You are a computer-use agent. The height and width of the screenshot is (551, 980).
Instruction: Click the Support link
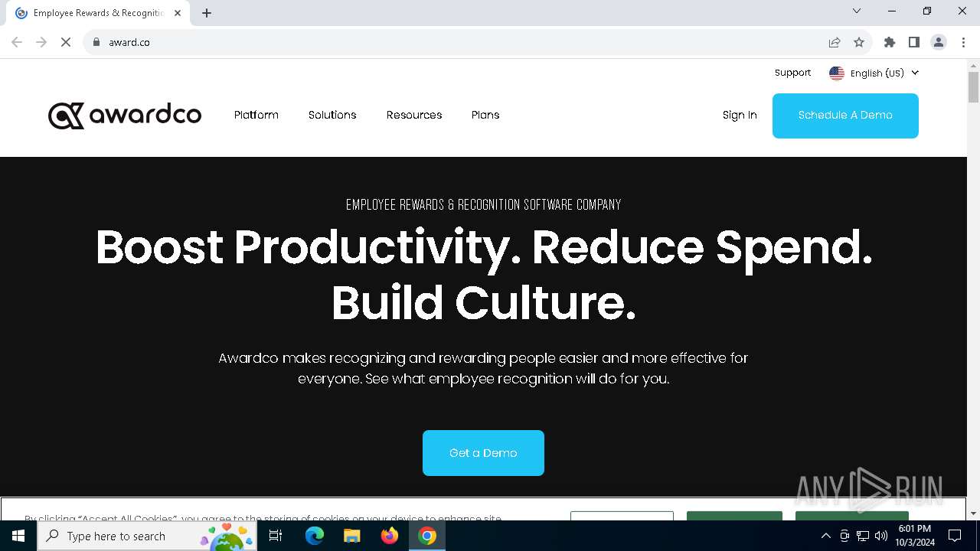click(x=792, y=73)
